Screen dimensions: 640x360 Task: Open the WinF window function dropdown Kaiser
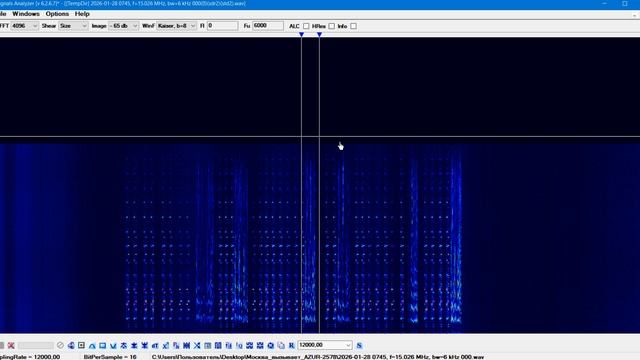pyautogui.click(x=177, y=26)
